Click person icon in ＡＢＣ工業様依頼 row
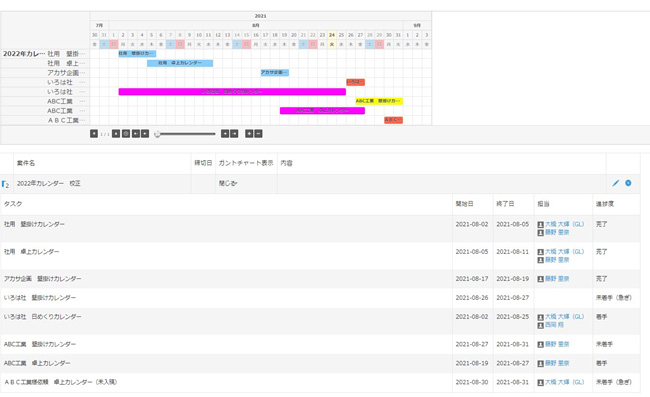The height and width of the screenshot is (397, 650). 541,382
